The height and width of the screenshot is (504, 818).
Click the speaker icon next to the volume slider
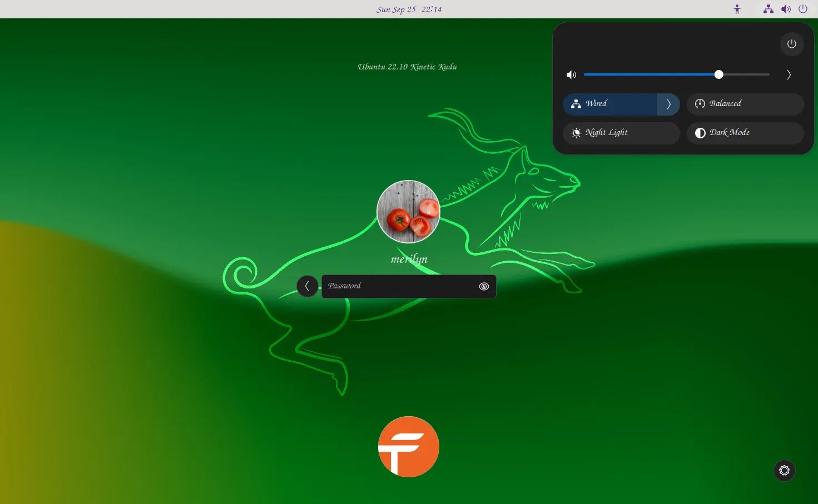coord(571,74)
